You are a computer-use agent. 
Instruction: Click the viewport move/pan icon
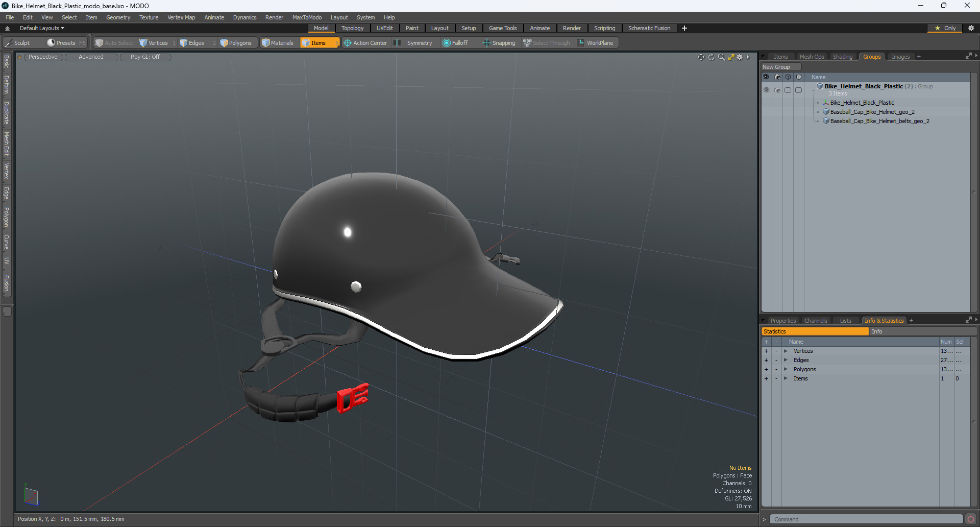tap(701, 57)
